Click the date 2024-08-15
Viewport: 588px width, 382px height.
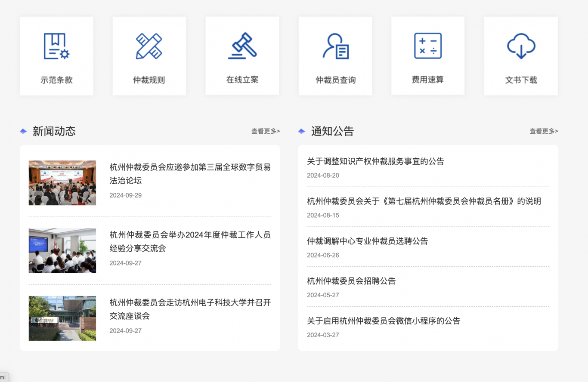(323, 216)
